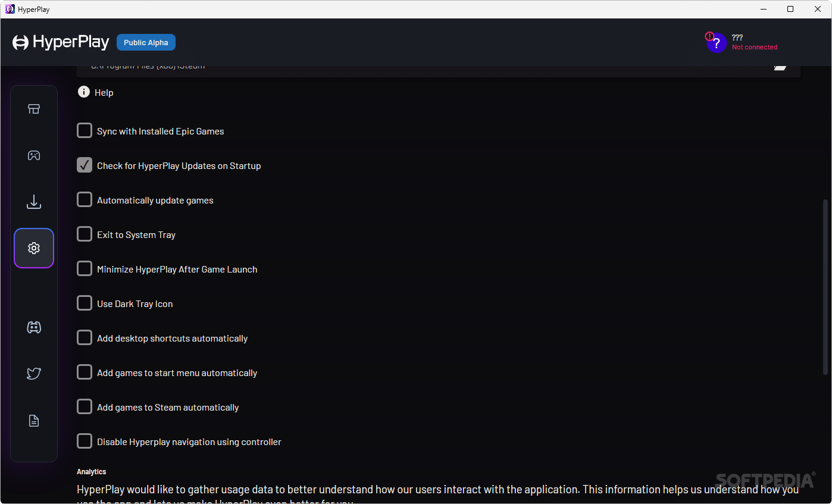
Task: Enable Add desktop shortcuts automatically
Action: [x=85, y=338]
